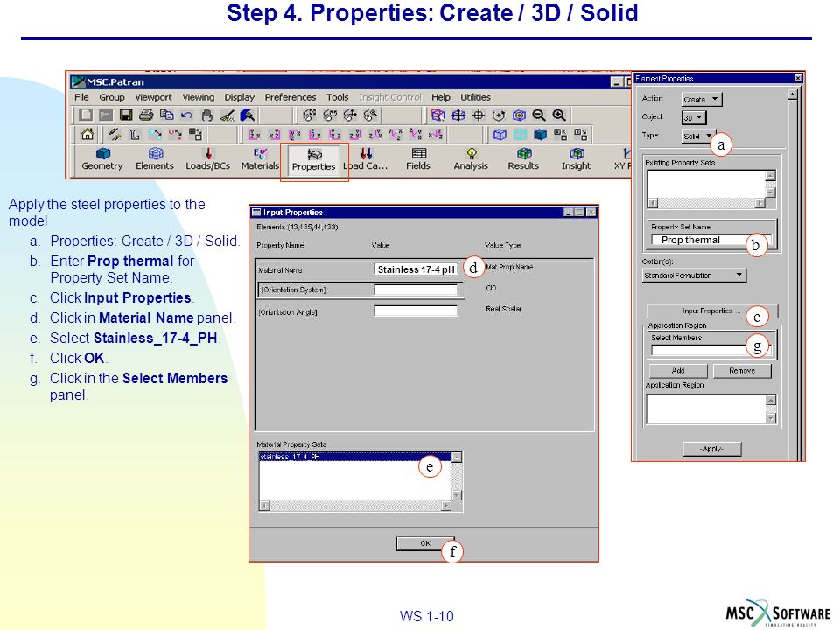Viewport: 840px width, 630px height.
Task: Click the Home icon in toolbar
Action: [87, 134]
